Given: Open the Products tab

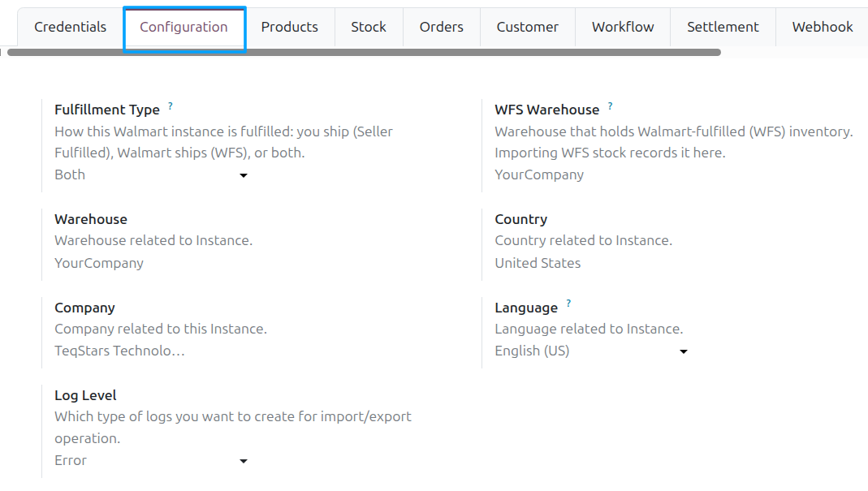Looking at the screenshot, I should [x=290, y=27].
